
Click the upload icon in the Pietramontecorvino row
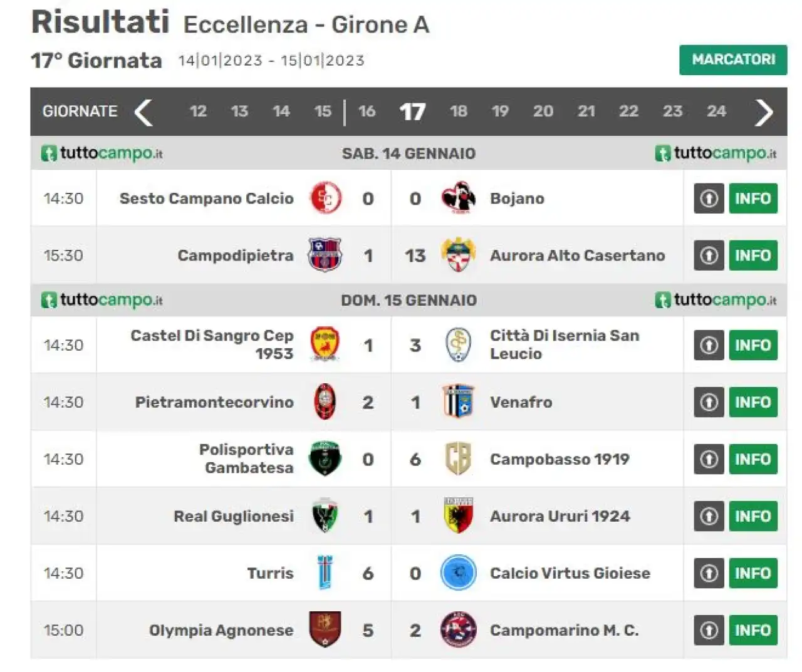[709, 402]
